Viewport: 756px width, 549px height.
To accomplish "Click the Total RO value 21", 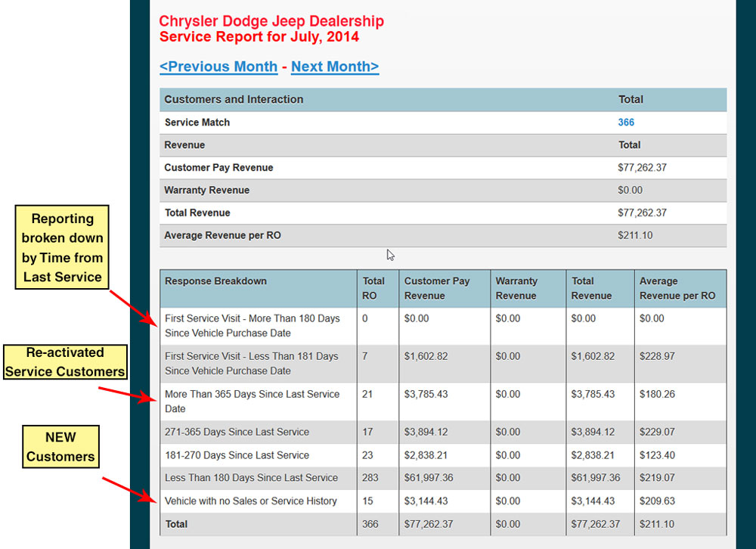I will (367, 394).
